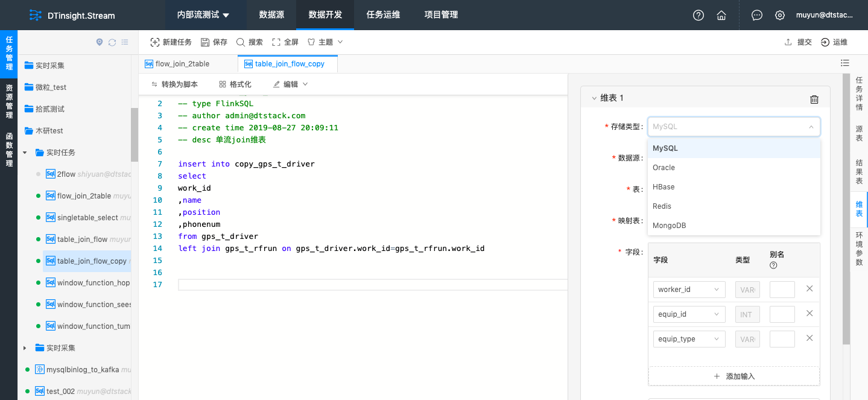The height and width of the screenshot is (400, 868).
Task: Click 运维 operations button
Action: pyautogui.click(x=834, y=42)
